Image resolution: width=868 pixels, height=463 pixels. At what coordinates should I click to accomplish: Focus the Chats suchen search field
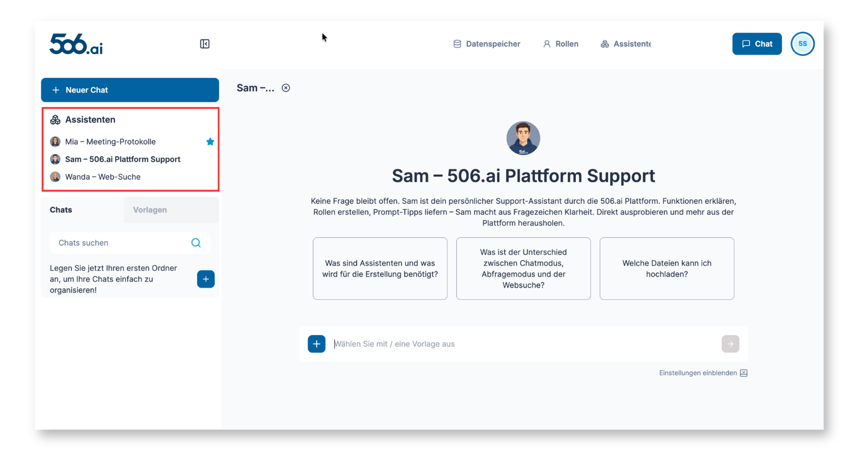130,243
